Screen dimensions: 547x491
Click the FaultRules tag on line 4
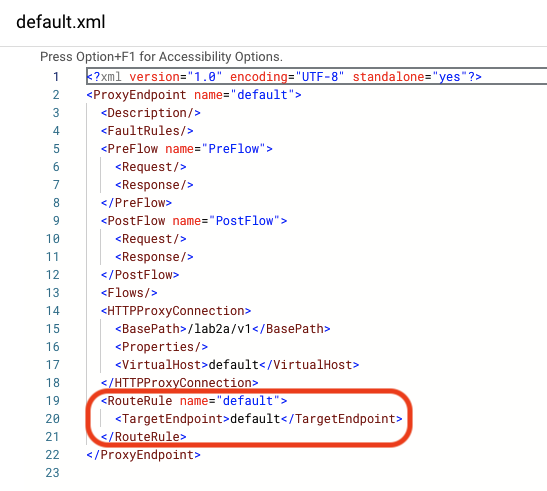[147, 131]
